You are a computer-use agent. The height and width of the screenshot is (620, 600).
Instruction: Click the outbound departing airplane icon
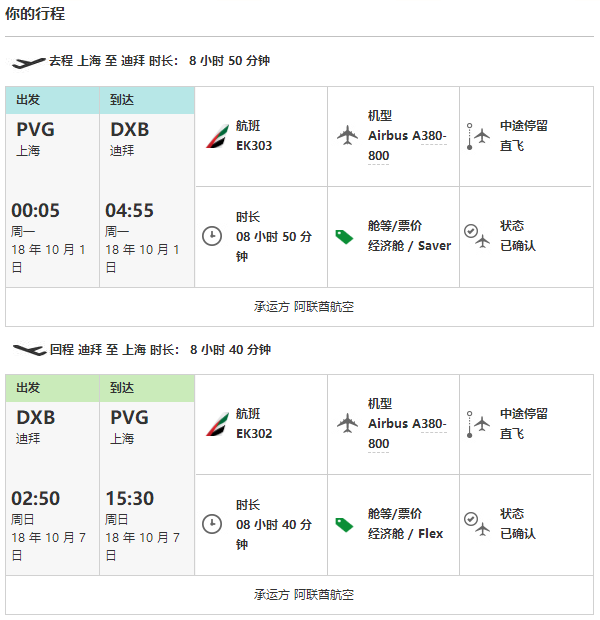[29, 62]
